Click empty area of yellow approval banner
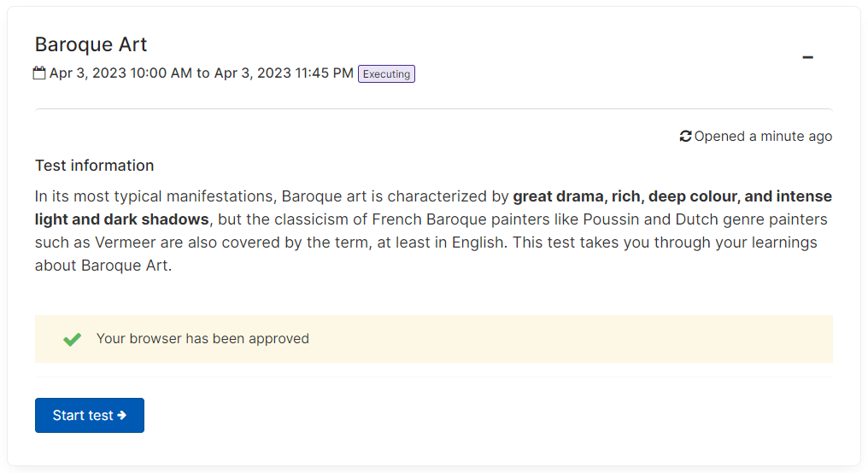Image resolution: width=868 pixels, height=473 pixels. tap(570, 339)
